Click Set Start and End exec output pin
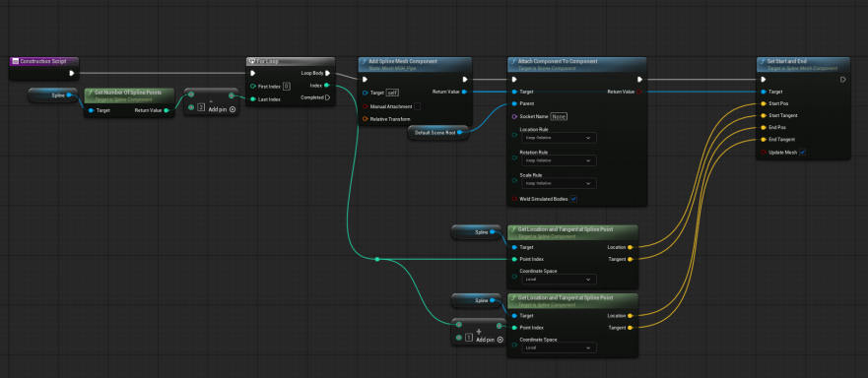The height and width of the screenshot is (378, 868). 842,80
